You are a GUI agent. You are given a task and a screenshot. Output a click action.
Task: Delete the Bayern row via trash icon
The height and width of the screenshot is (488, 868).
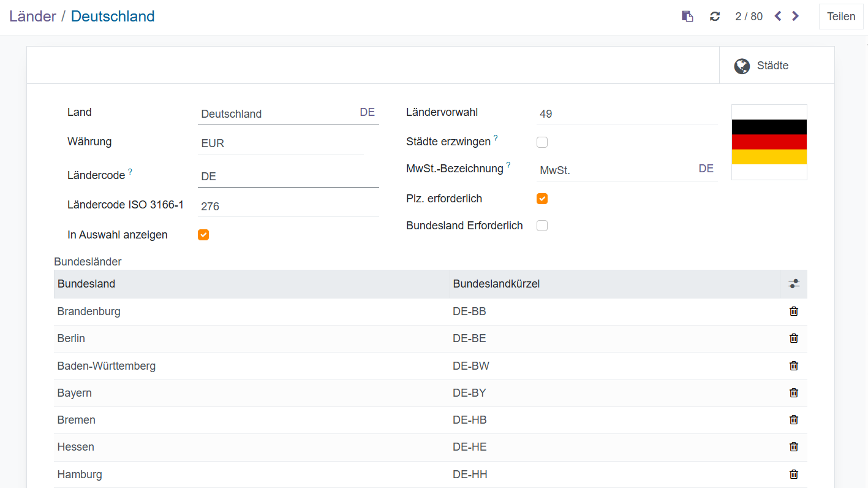[x=794, y=393]
